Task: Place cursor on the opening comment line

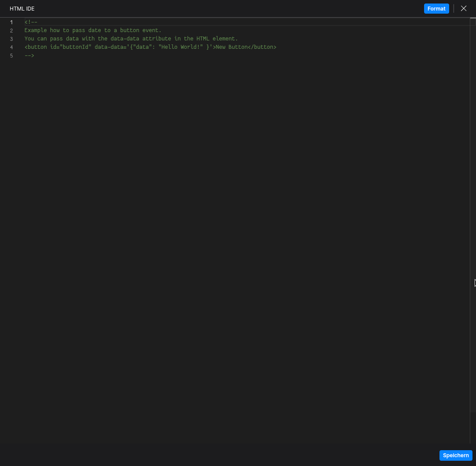Action: coord(30,22)
